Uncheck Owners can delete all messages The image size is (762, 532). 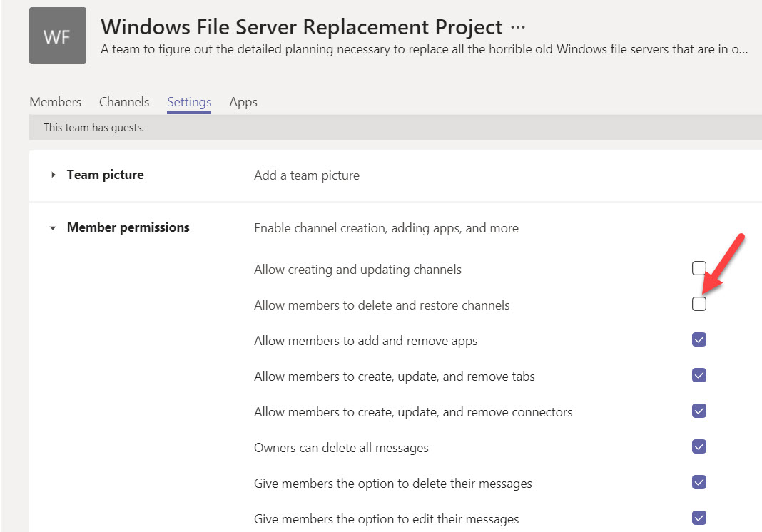698,446
